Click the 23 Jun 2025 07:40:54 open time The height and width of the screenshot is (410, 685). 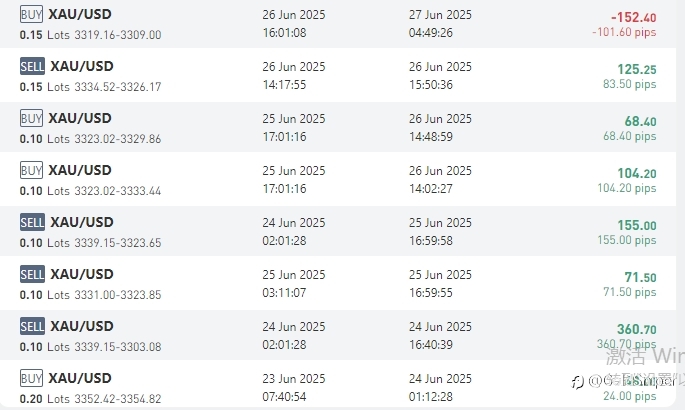[294, 387]
